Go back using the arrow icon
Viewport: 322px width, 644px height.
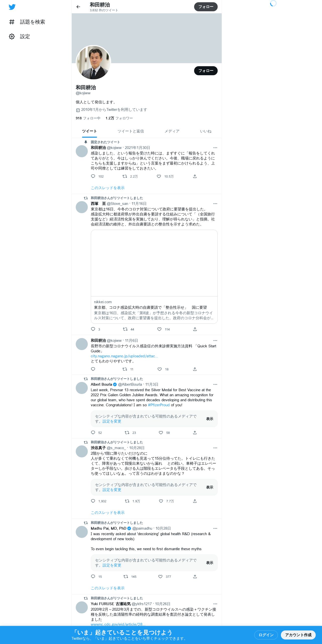point(78,7)
